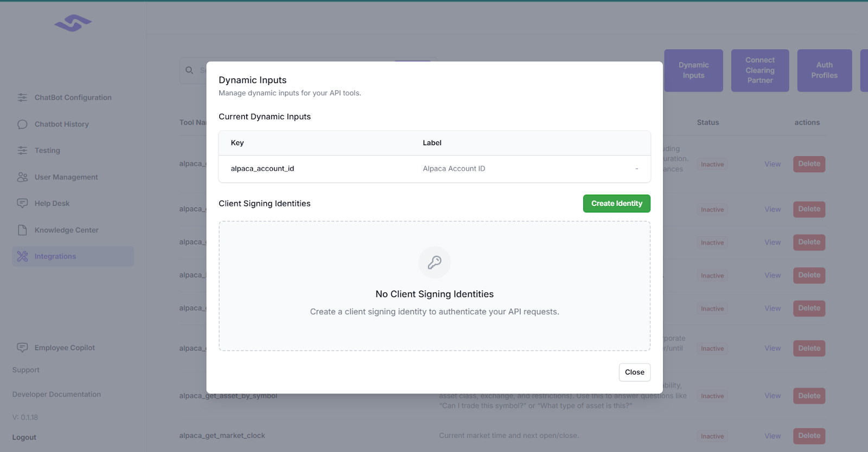Go to Chatbot History in sidebar
Image resolution: width=868 pixels, height=452 pixels.
[61, 124]
